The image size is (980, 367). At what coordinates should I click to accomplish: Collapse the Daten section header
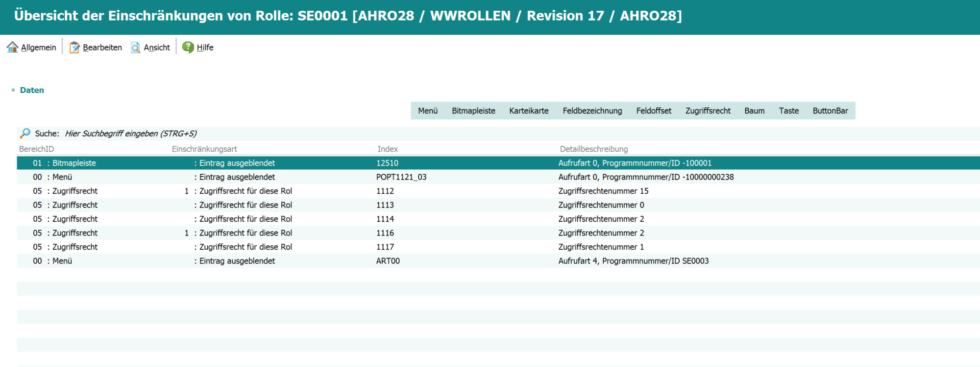point(32,90)
